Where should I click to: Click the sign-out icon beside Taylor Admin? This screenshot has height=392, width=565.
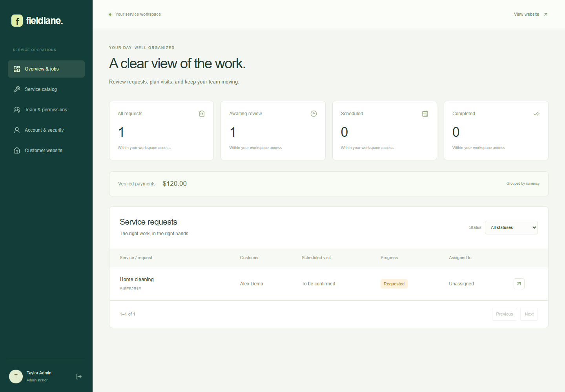tap(78, 376)
